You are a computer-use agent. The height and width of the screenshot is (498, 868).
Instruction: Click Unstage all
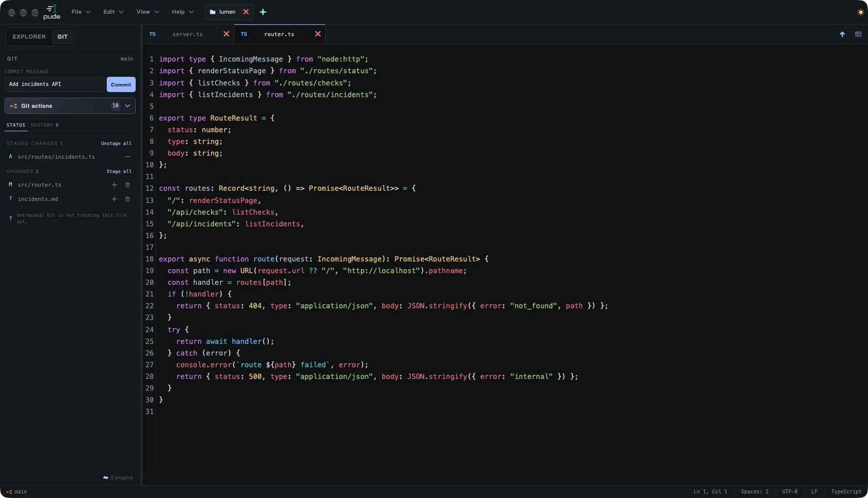(116, 143)
